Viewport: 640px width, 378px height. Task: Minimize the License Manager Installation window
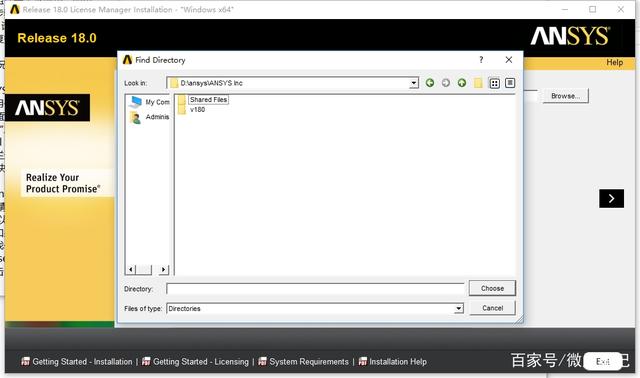click(x=565, y=9)
